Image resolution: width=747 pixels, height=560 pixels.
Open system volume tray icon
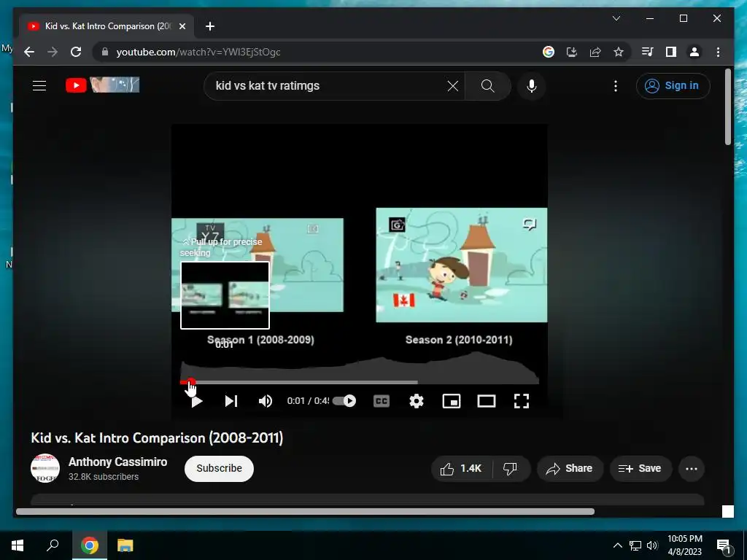tap(652, 545)
